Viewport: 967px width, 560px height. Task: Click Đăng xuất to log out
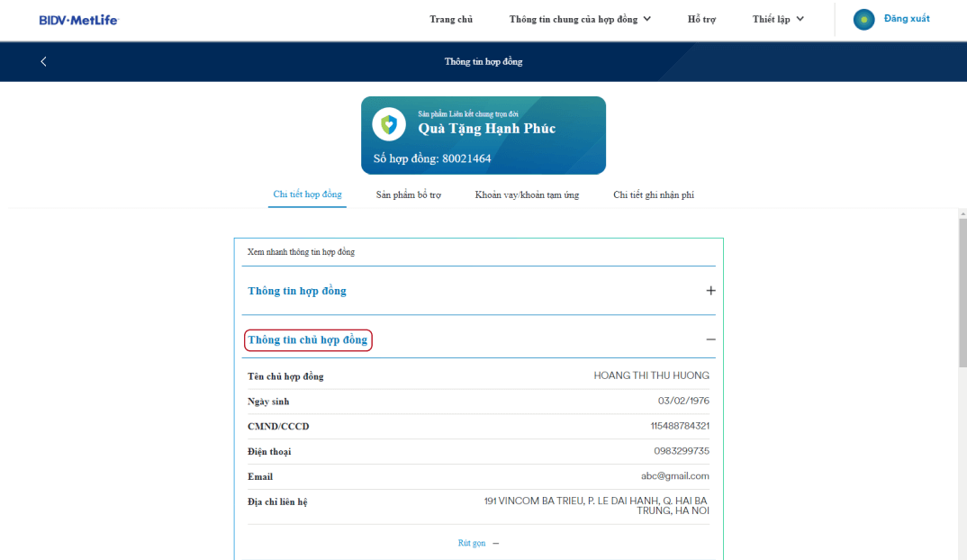907,19
